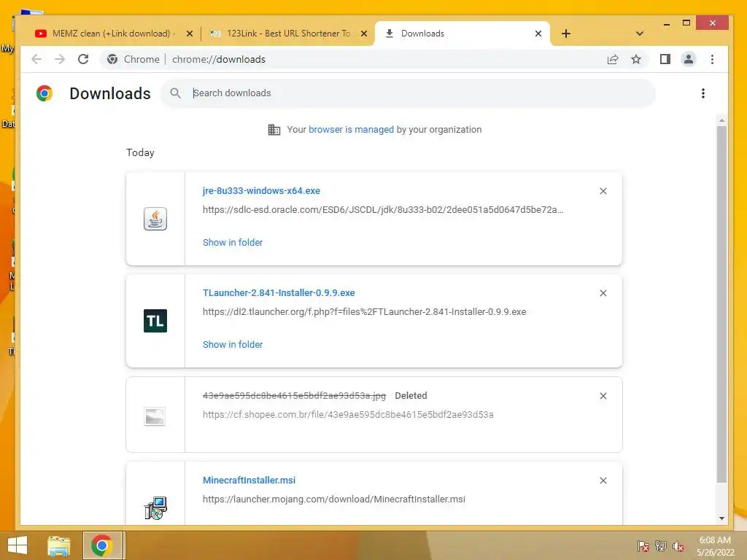Click the dl2.tlauncher.org download URL

(x=365, y=312)
